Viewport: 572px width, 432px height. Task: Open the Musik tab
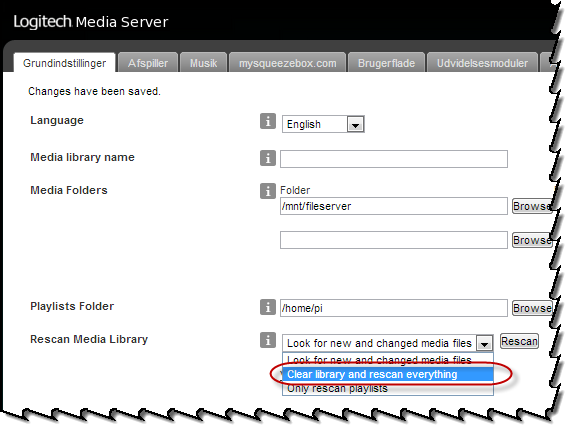pos(204,63)
